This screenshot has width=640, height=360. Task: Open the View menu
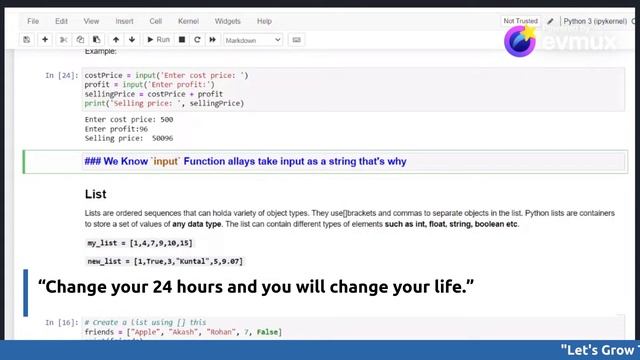point(91,21)
